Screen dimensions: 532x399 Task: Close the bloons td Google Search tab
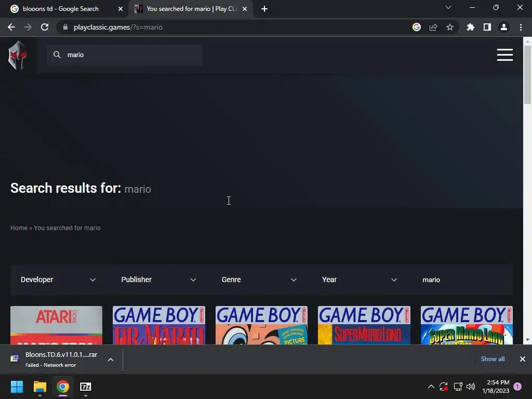point(121,9)
